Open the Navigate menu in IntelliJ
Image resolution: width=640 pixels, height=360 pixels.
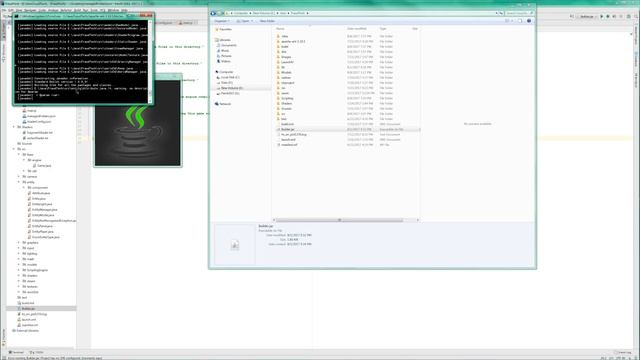pyautogui.click(x=30, y=10)
